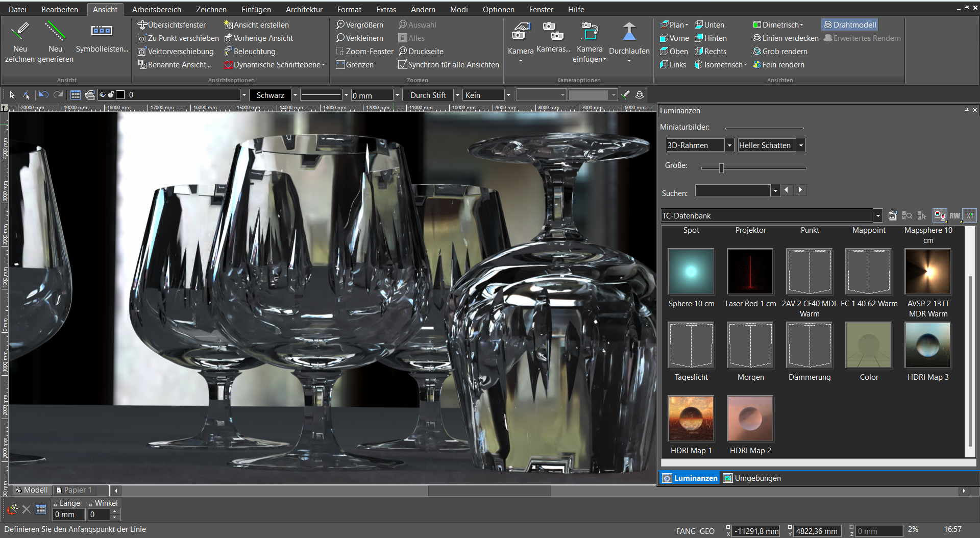Toggle Synchron für alle Ansichten checkbox
This screenshot has width=980, height=538.
click(402, 64)
